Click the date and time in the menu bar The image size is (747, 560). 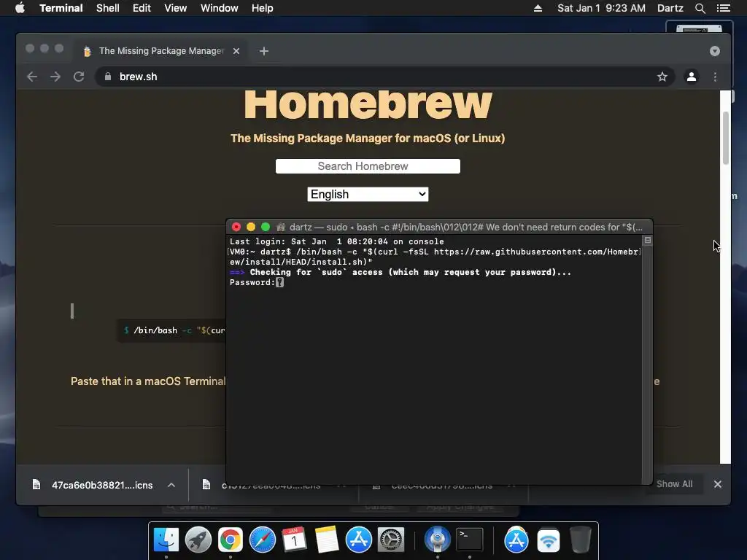[601, 8]
